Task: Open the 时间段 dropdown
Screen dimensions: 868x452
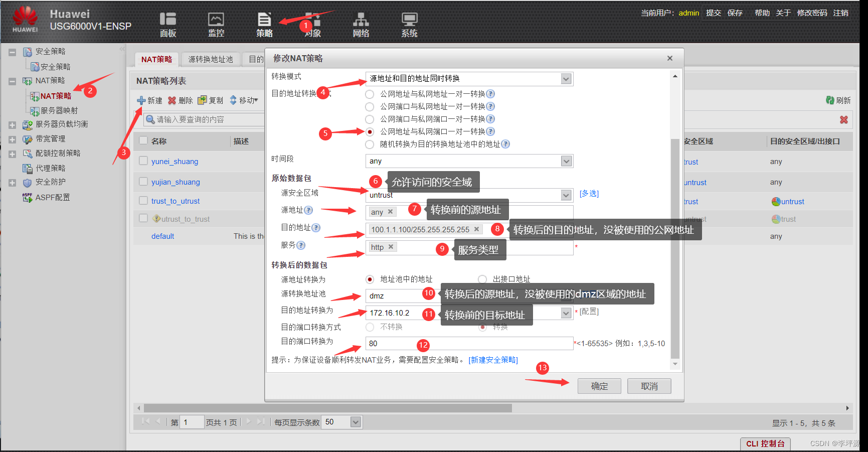Action: [566, 161]
